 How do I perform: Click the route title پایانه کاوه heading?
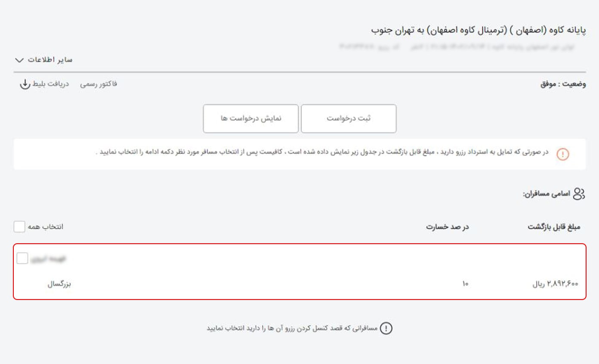coord(479,31)
